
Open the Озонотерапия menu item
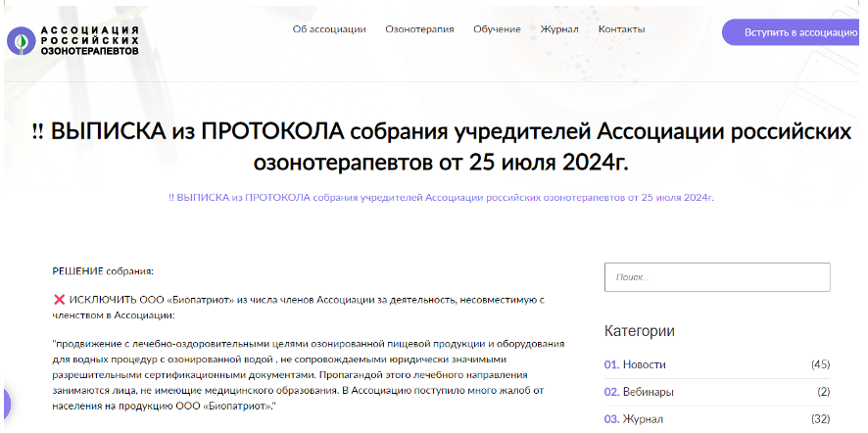419,29
